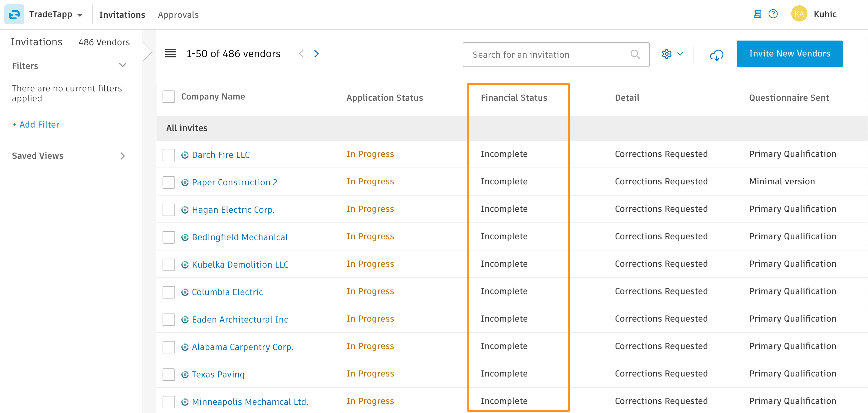Open the release notes icon in header
The width and height of the screenshot is (868, 413).
pos(757,14)
